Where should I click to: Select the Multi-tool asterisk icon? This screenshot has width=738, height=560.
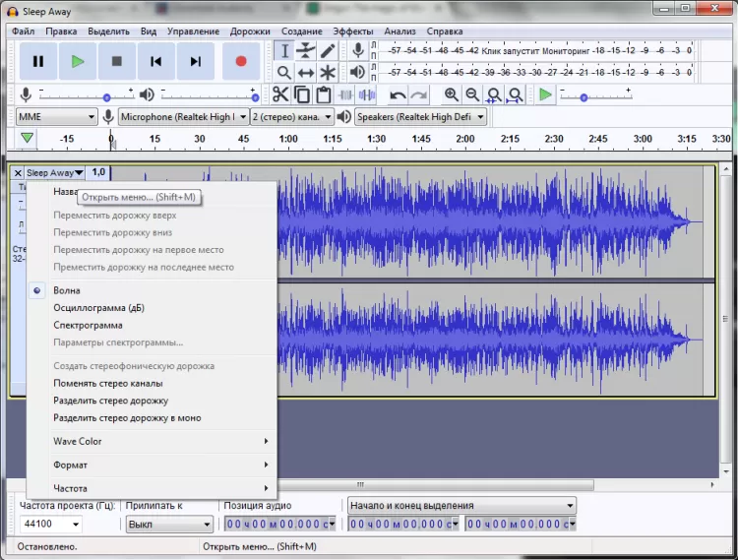[328, 73]
